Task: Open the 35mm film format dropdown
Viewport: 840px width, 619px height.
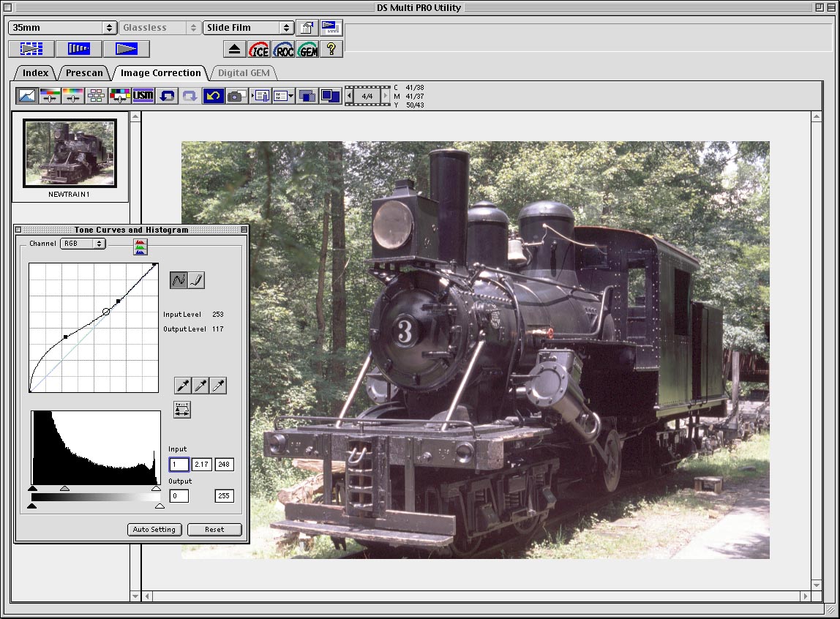Action: tap(63, 28)
